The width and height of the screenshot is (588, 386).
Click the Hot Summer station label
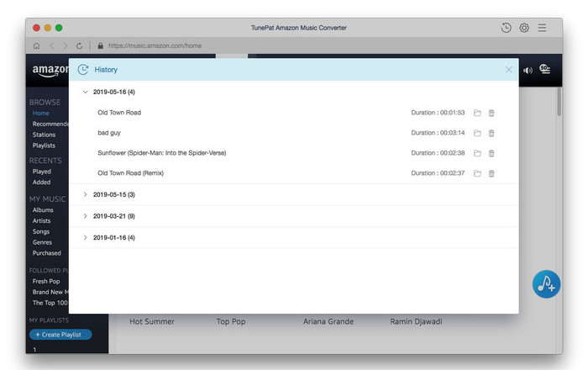click(x=152, y=322)
